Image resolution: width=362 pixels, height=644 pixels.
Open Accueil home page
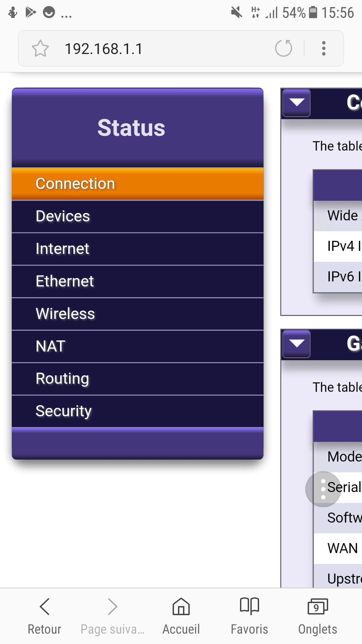tap(181, 616)
